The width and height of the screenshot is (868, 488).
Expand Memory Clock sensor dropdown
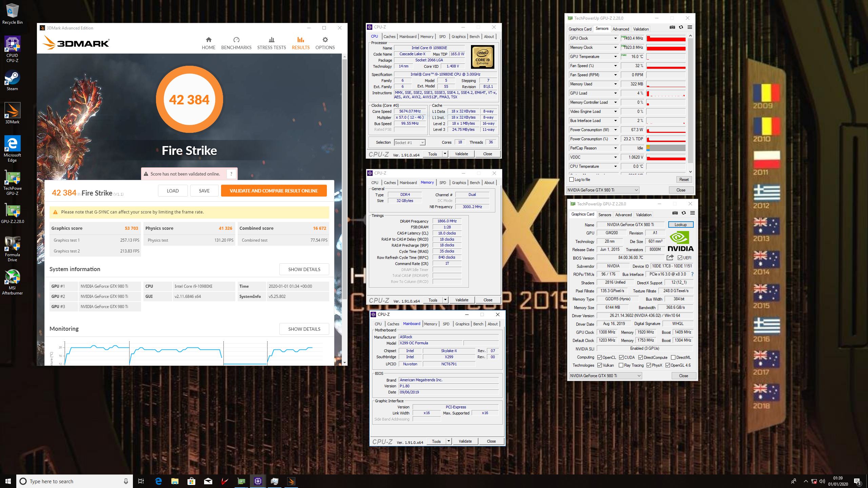[x=615, y=47]
